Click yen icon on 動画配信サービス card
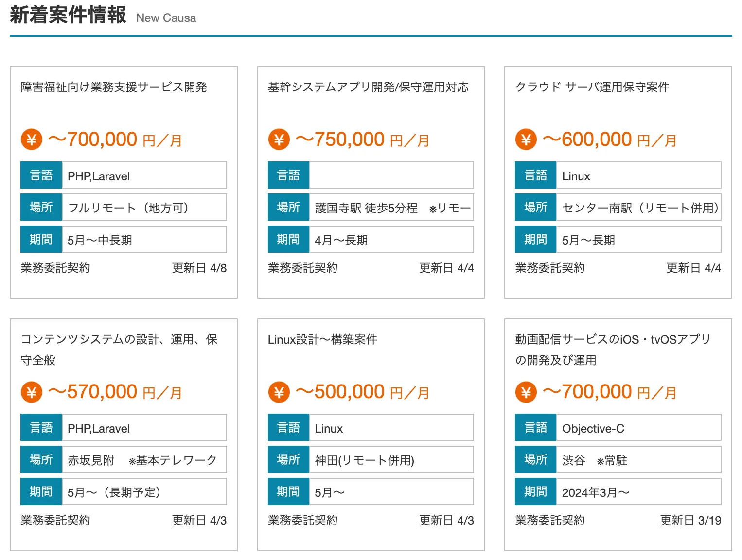 [526, 392]
